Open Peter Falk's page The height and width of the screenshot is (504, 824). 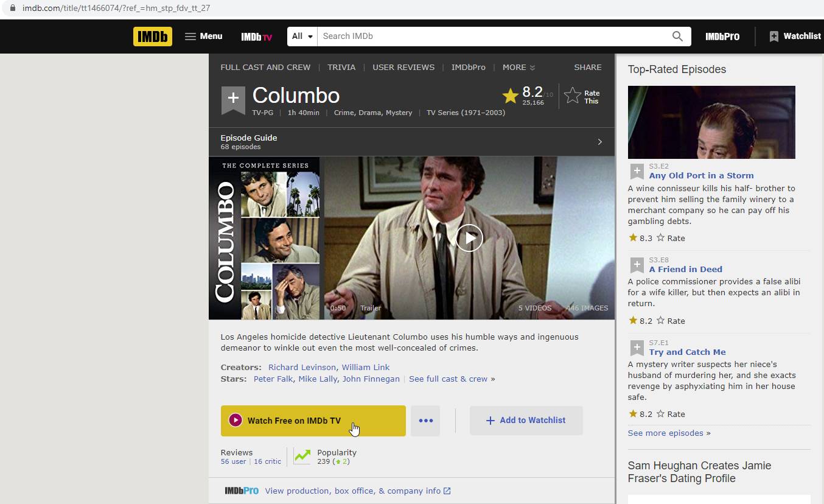(273, 379)
